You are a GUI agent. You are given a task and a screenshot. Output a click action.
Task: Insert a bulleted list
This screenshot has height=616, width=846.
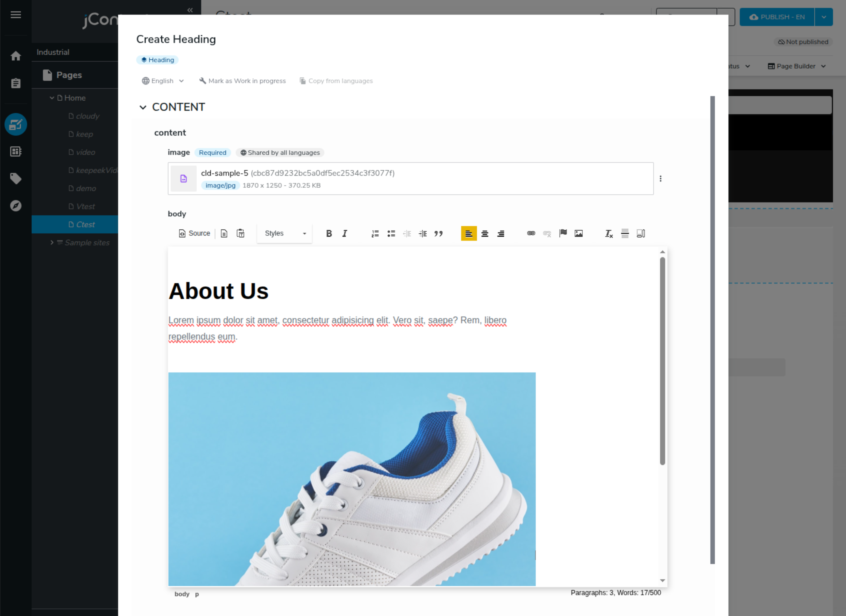[391, 234]
